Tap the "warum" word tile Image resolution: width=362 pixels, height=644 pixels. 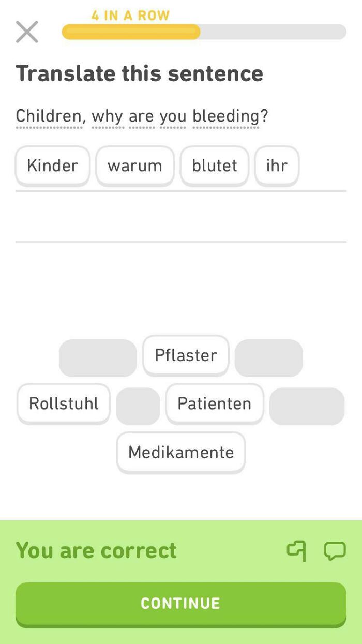(x=134, y=165)
